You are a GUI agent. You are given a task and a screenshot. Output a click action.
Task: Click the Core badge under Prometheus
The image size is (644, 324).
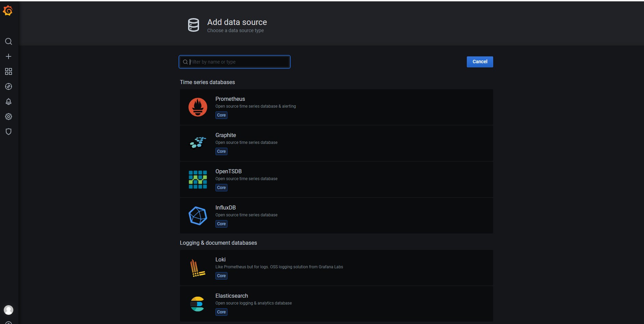[221, 115]
